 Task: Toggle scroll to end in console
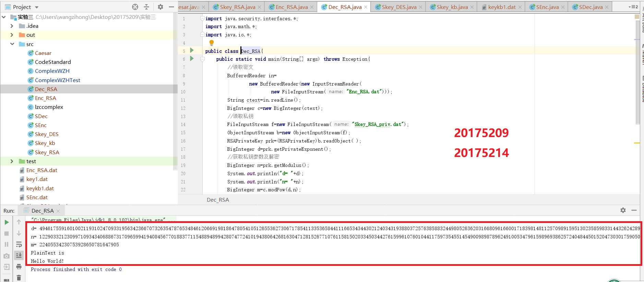coord(19,255)
